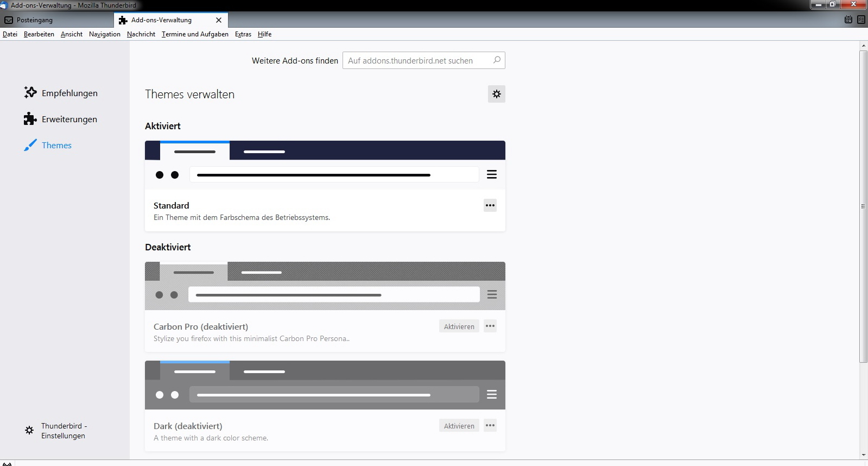Open the Bearbeiten menu

point(39,34)
